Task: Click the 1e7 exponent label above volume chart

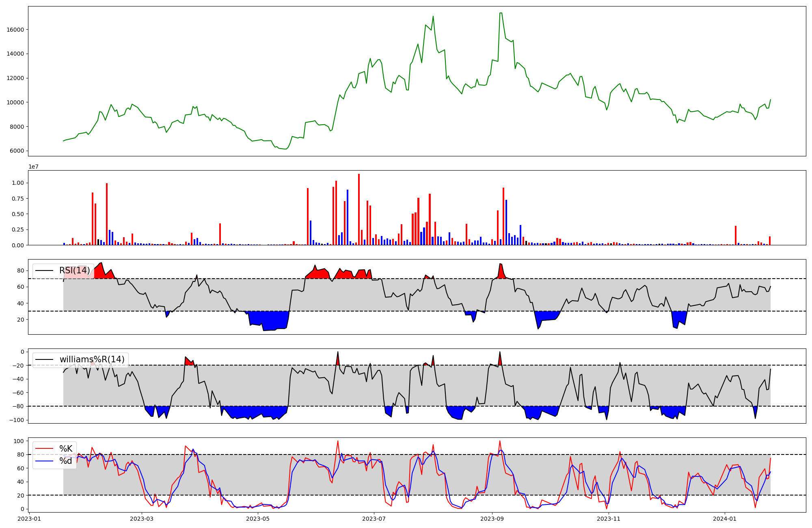Action: click(33, 167)
